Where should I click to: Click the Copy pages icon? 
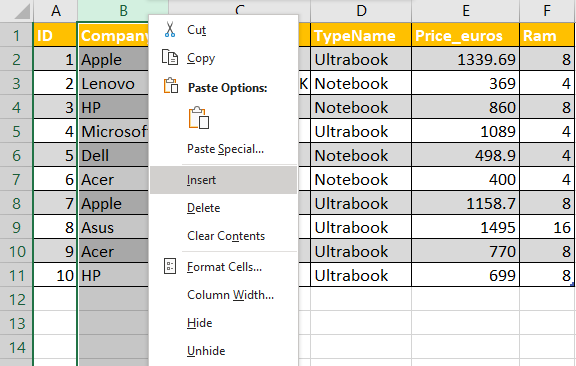[x=170, y=58]
